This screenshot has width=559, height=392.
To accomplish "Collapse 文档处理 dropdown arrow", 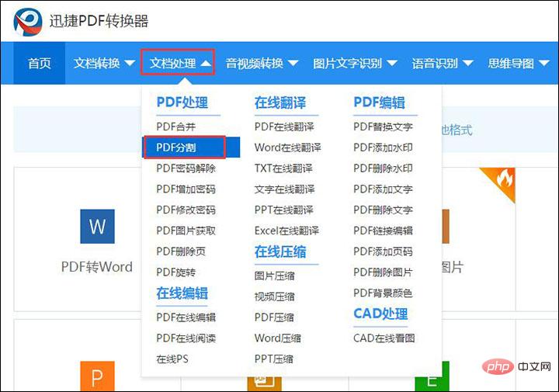I will tap(206, 64).
